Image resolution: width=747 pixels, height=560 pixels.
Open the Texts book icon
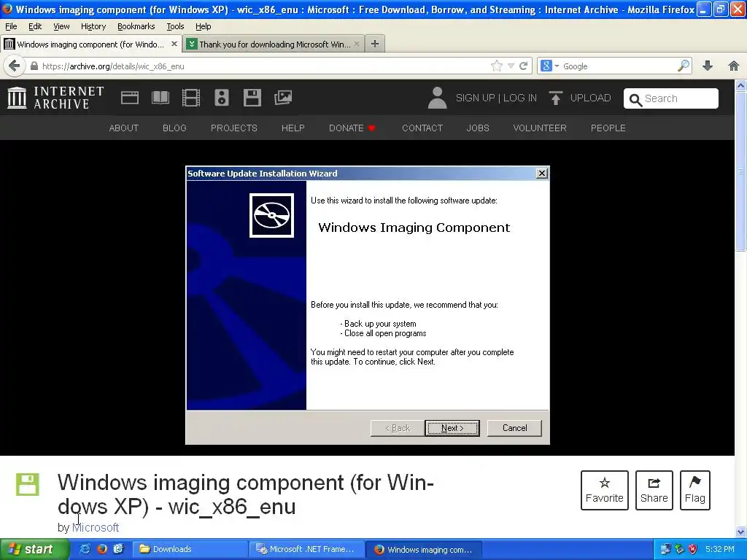(x=160, y=98)
